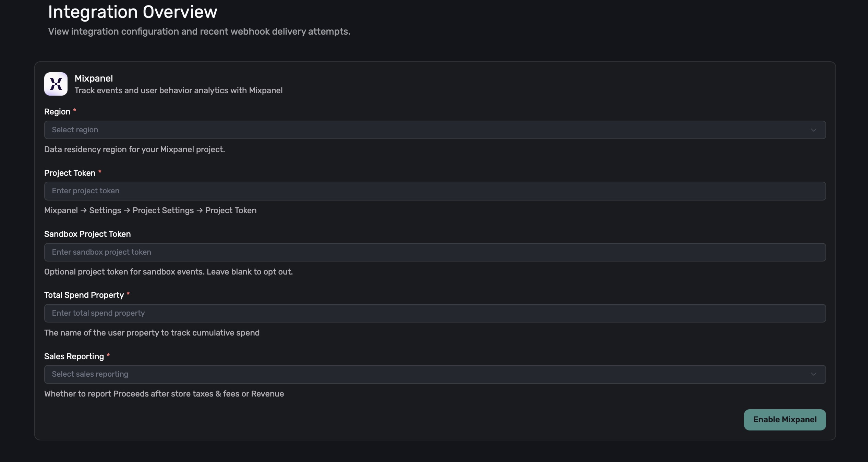Click the Project Token path hint text
Viewport: 868px width, 462px height.
tap(150, 210)
